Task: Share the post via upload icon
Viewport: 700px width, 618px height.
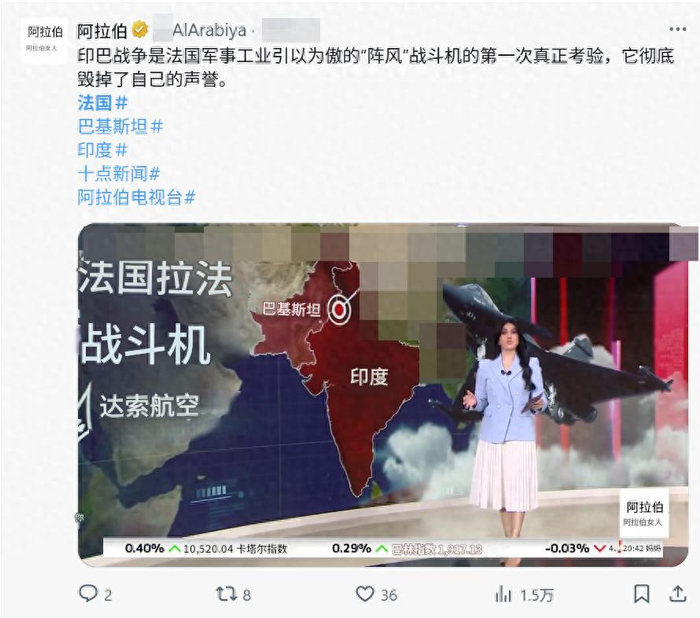Action: tap(678, 593)
